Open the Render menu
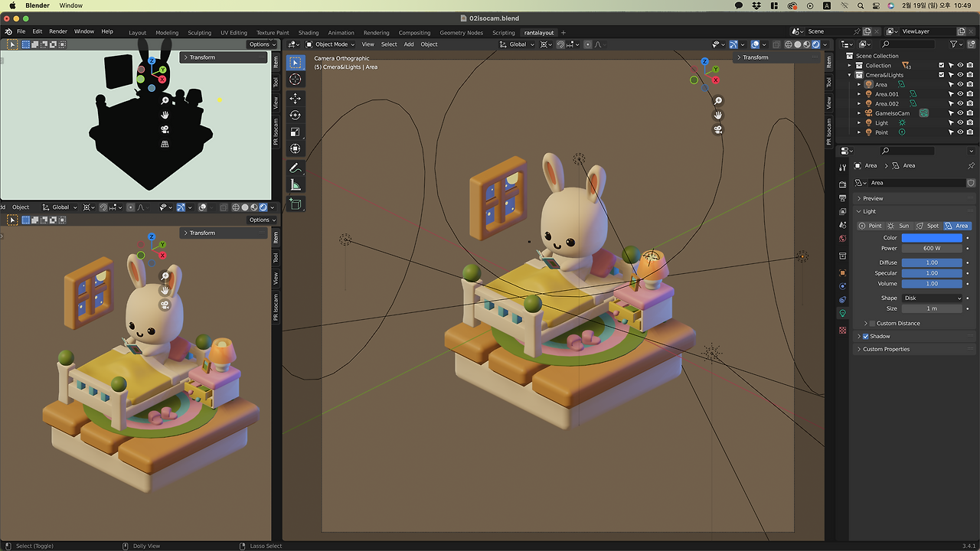This screenshot has width=980, height=551. [58, 31]
